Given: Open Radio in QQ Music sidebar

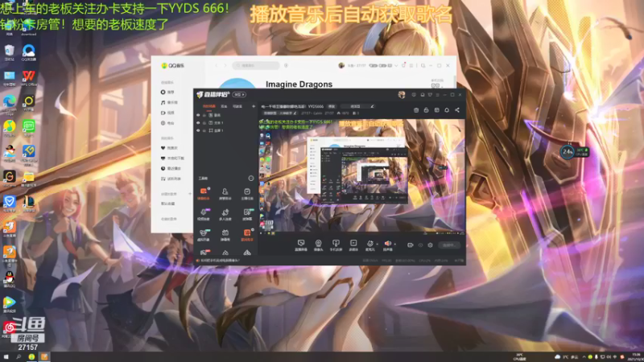Looking at the screenshot, I should pyautogui.click(x=168, y=123).
